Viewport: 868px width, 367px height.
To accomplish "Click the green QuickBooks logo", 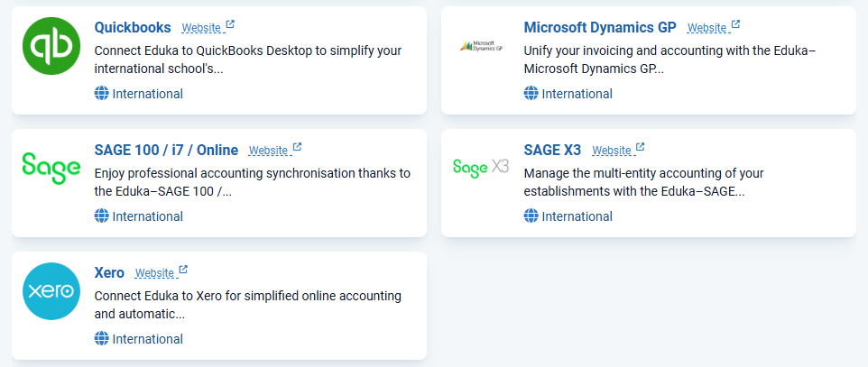I will point(51,46).
